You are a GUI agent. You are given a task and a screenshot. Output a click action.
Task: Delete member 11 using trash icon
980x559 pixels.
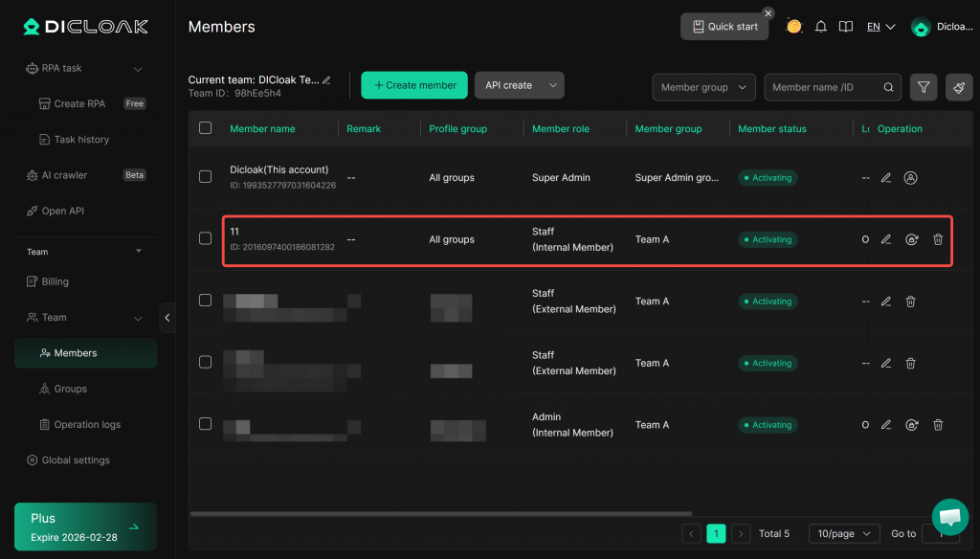click(938, 239)
